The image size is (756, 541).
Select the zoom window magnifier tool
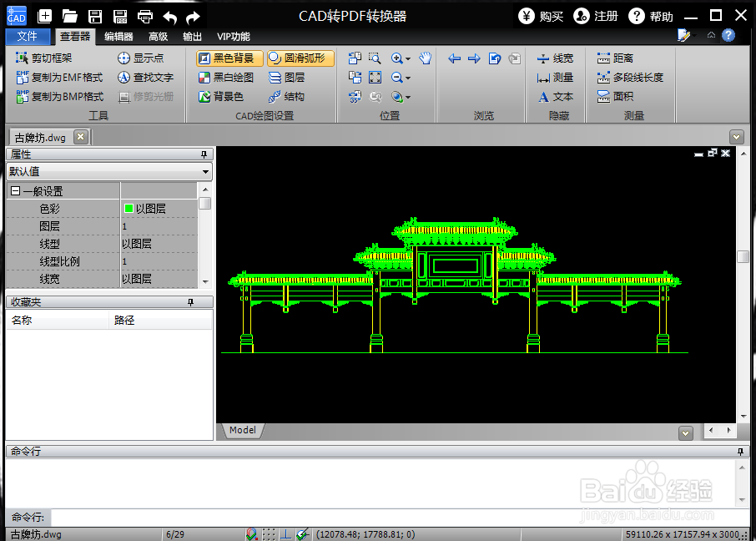click(x=375, y=58)
